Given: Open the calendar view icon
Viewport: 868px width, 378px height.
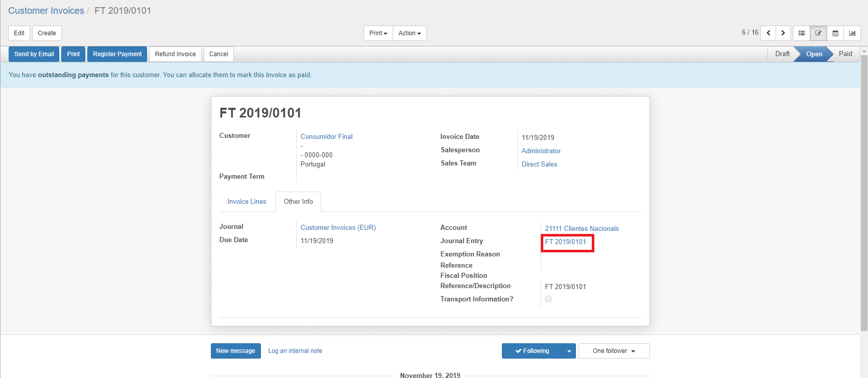Looking at the screenshot, I should coord(835,33).
